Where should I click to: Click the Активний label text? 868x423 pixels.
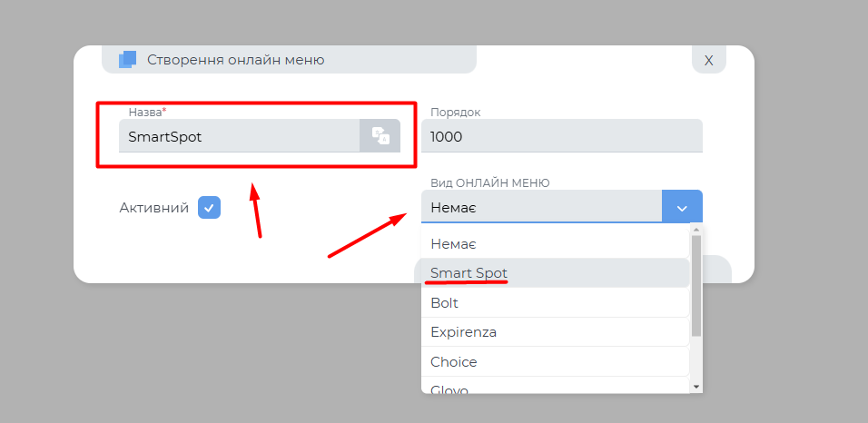(x=153, y=208)
